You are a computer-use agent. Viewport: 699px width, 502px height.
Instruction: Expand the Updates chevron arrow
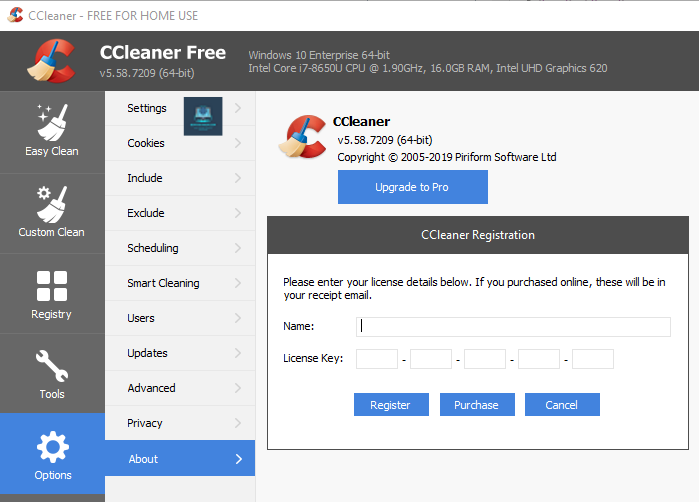[x=238, y=353]
